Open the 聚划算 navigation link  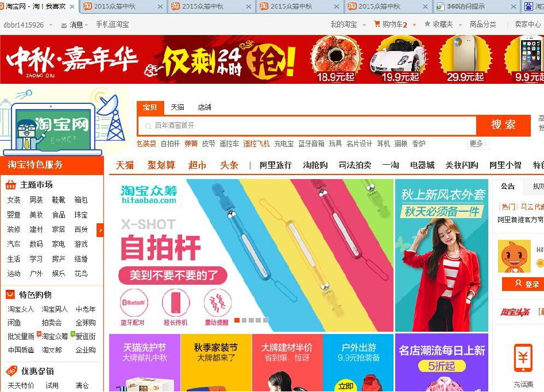click(161, 165)
